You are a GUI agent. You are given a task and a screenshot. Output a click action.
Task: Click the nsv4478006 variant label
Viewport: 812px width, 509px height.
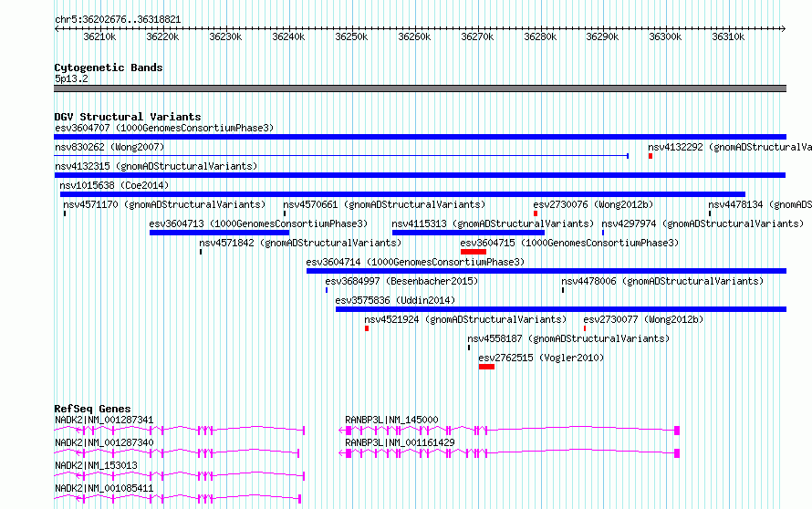662,281
